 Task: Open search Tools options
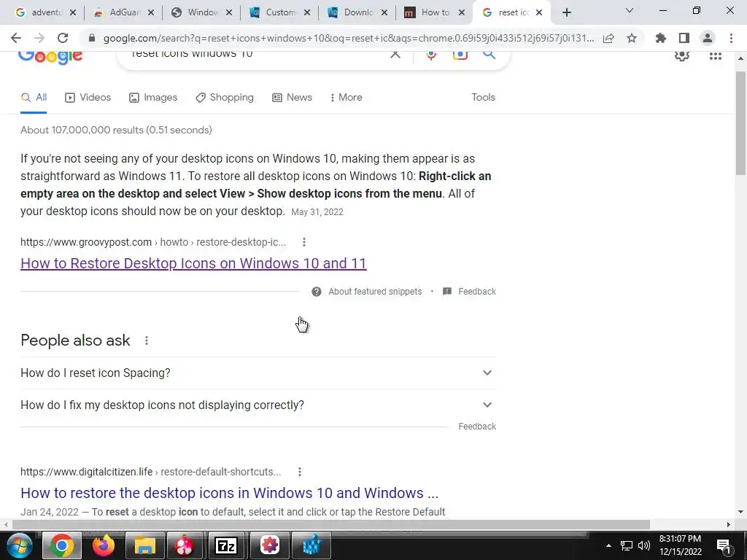[483, 97]
